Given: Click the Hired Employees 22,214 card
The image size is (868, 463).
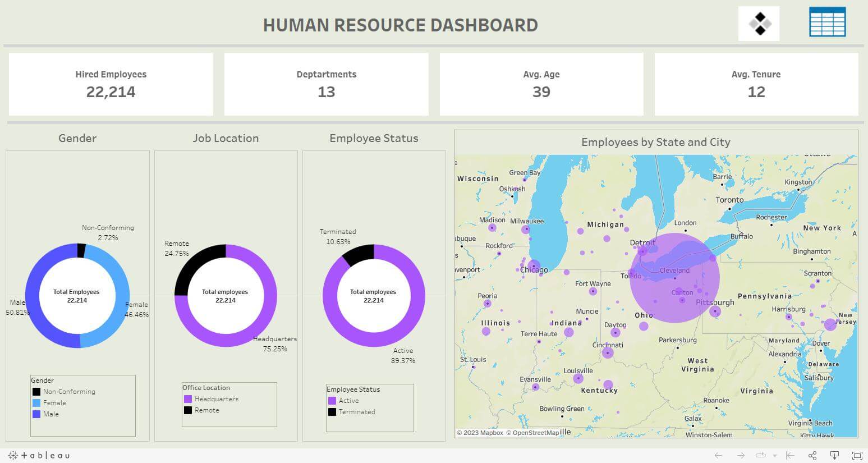Looking at the screenshot, I should tap(111, 84).
